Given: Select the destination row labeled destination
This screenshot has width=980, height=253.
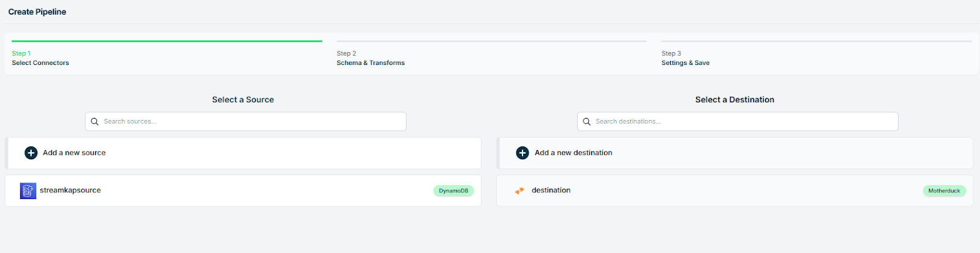Looking at the screenshot, I should click(x=735, y=191).
